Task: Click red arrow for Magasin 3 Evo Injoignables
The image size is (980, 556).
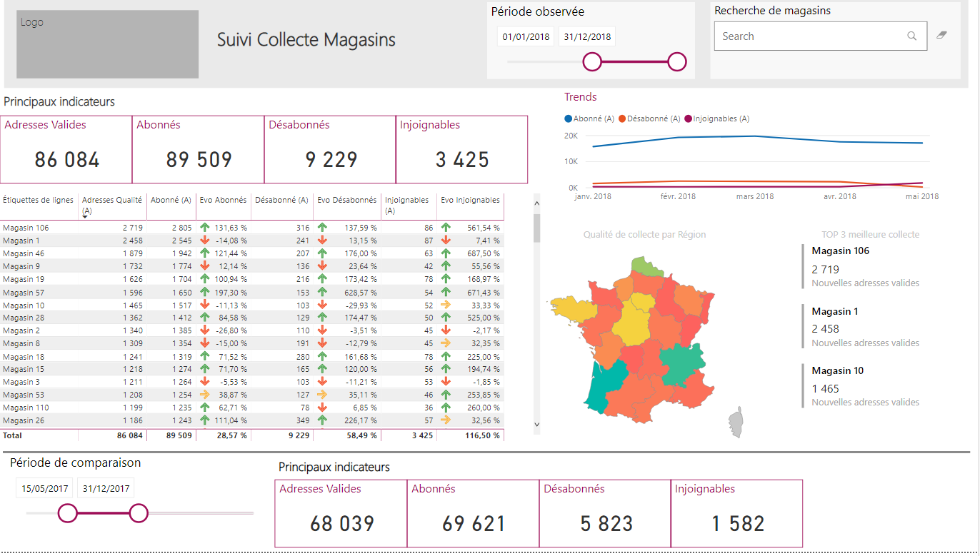Action: [446, 382]
